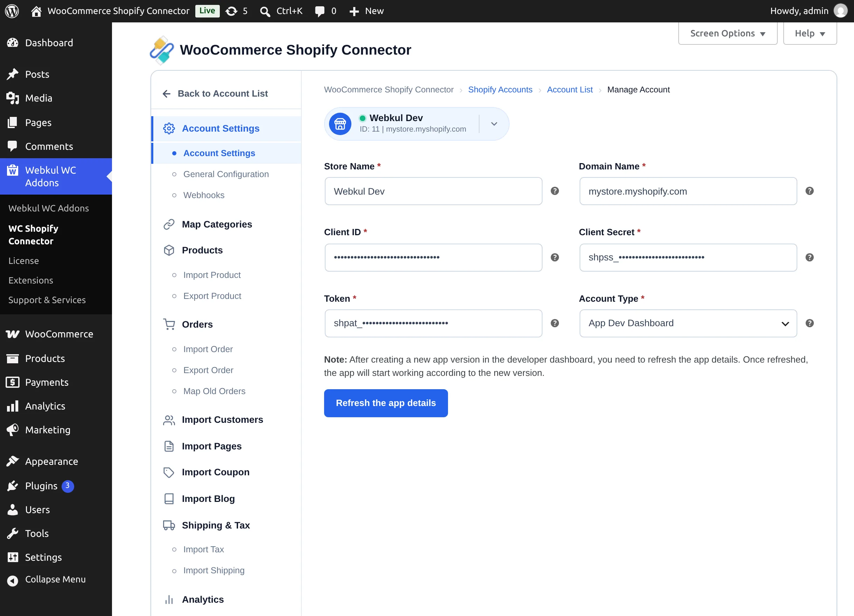The width and height of the screenshot is (854, 616).
Task: Click the updates icon showing 5
Action: click(x=237, y=11)
